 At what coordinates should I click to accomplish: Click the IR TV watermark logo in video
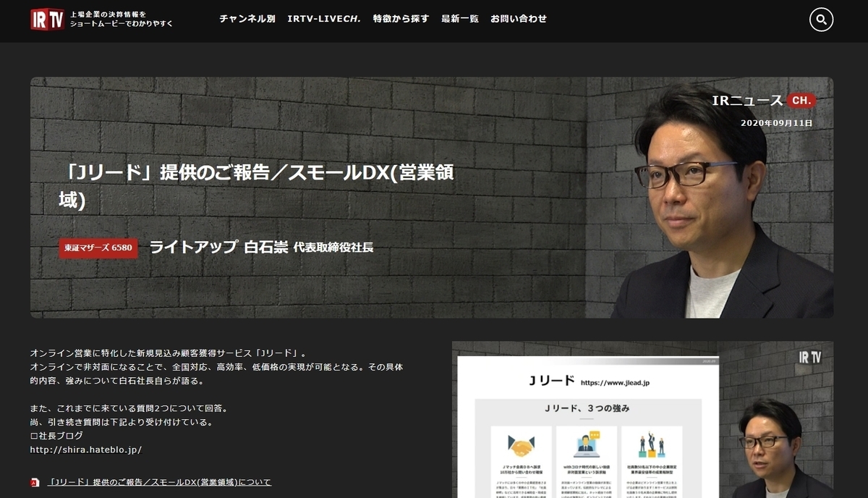809,357
